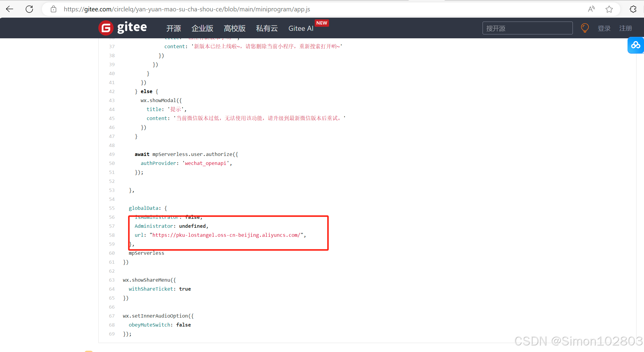The width and height of the screenshot is (644, 352).
Task: Click line number 57 in code
Action: coord(112,226)
